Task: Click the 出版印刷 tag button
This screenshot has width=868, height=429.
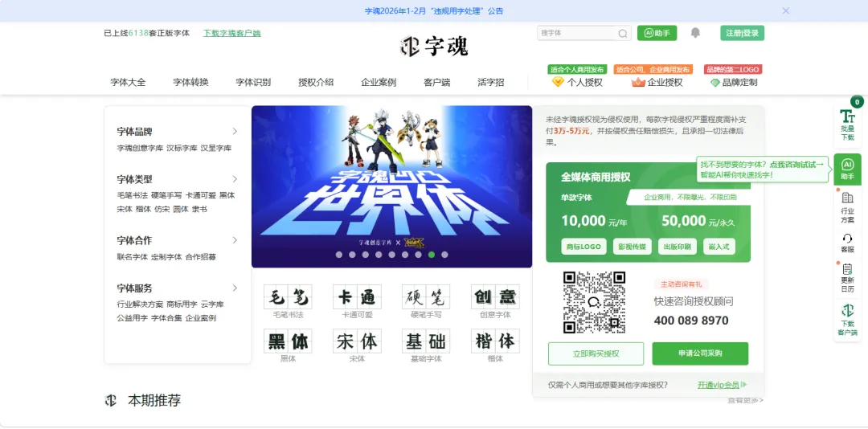Action: (677, 247)
